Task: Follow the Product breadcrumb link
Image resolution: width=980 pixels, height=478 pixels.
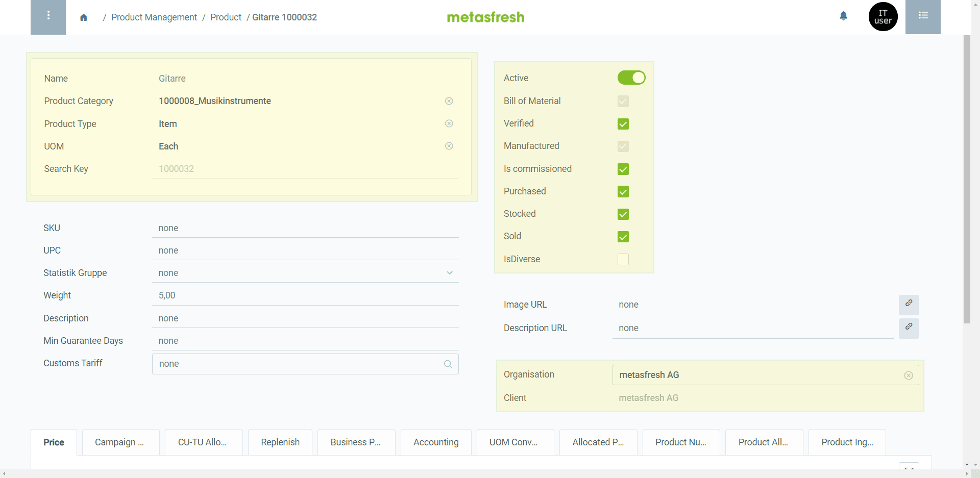Action: pyautogui.click(x=226, y=17)
